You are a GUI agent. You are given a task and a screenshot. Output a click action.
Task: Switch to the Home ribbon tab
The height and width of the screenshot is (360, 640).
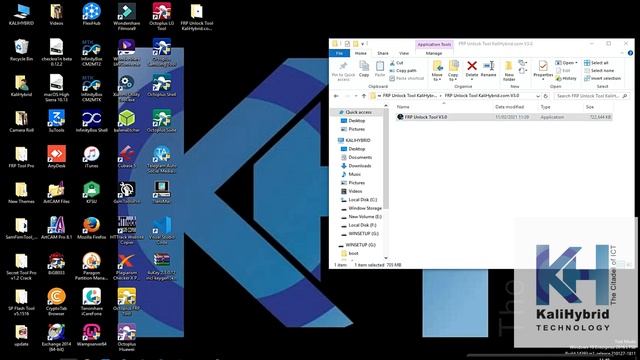pos(360,53)
